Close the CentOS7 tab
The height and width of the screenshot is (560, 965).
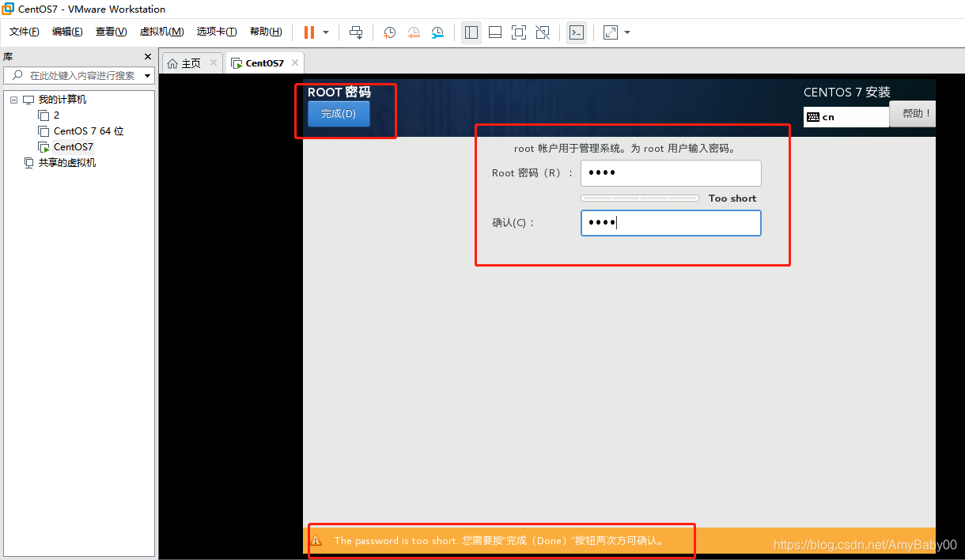pos(295,62)
